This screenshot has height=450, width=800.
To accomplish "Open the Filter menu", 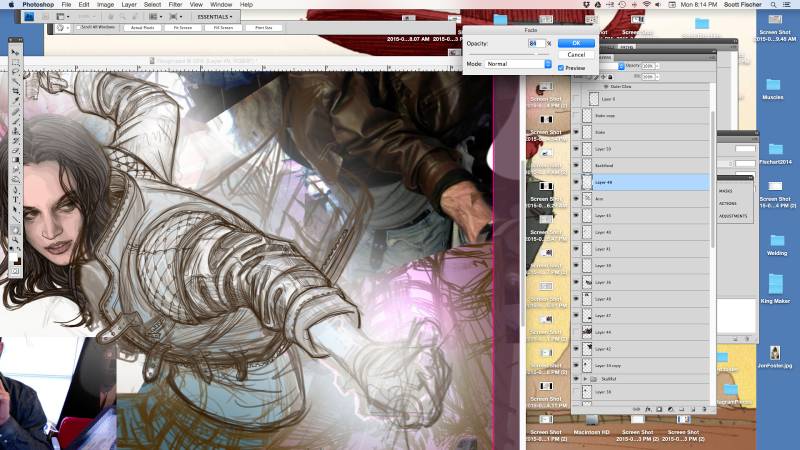I will (176, 5).
